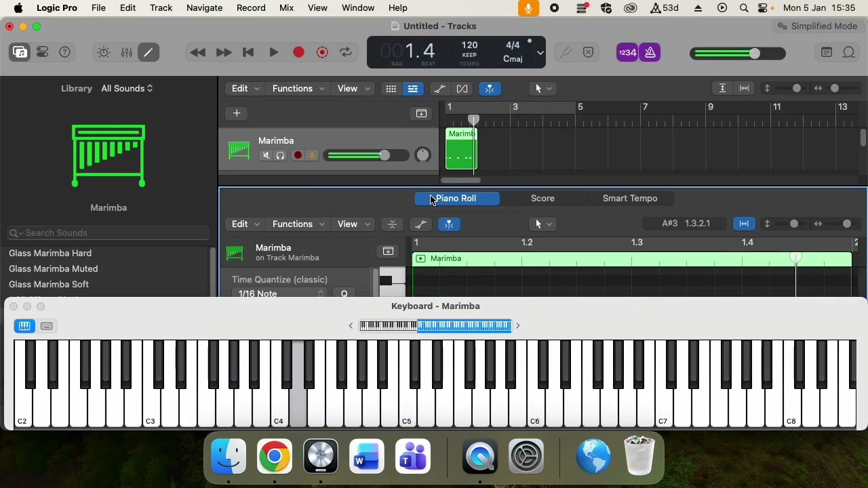Open the Mix menu
Screen dimensions: 868x488
(286, 8)
